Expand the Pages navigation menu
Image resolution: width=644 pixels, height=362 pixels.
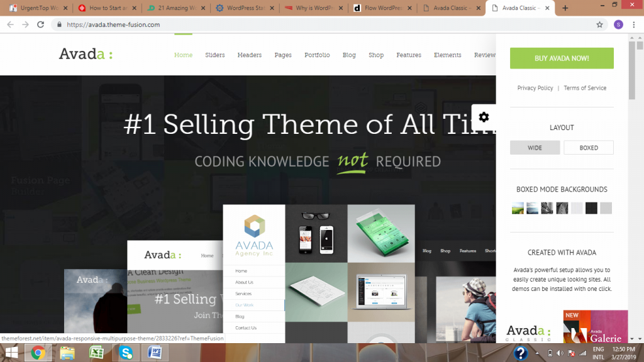[x=283, y=55]
